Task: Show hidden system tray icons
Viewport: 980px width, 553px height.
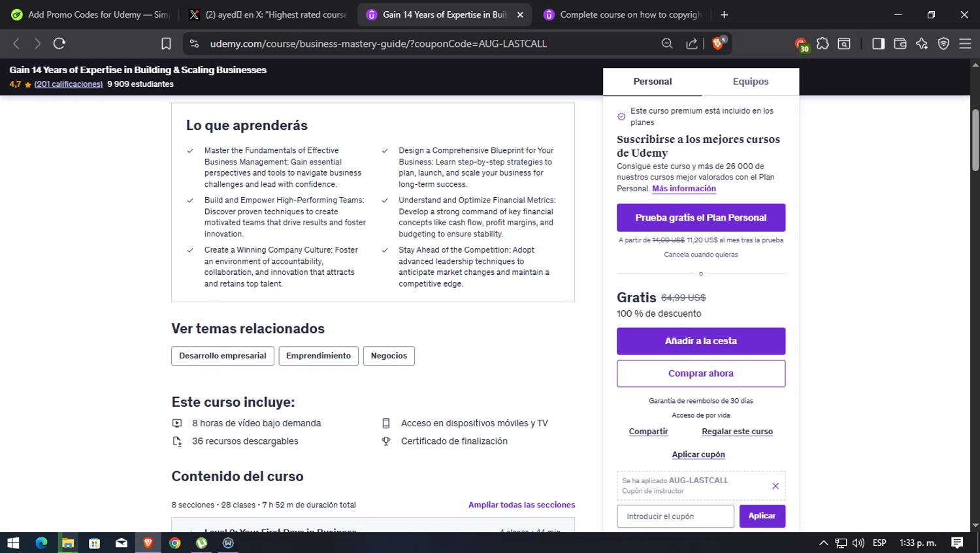Action: coord(823,543)
